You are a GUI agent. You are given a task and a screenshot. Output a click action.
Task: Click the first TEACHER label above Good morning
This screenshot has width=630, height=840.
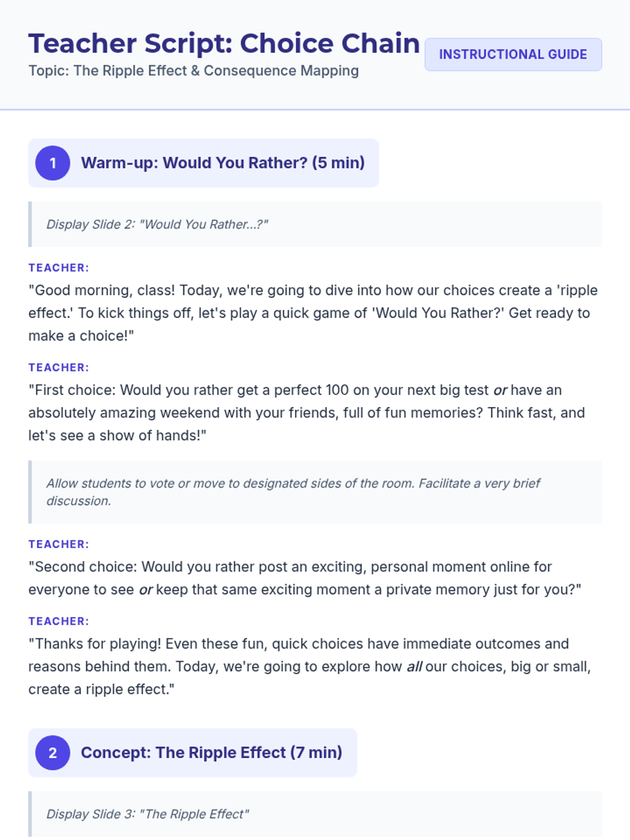pos(59,268)
